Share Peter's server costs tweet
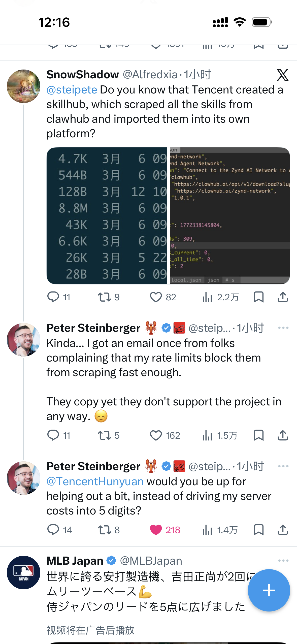This screenshot has width=297, height=644. point(283,530)
